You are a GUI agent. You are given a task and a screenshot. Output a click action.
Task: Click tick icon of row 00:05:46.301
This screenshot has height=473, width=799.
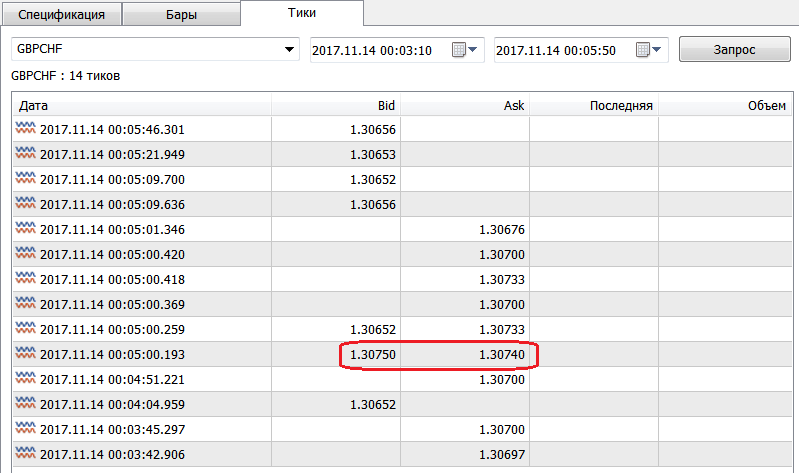(25, 128)
